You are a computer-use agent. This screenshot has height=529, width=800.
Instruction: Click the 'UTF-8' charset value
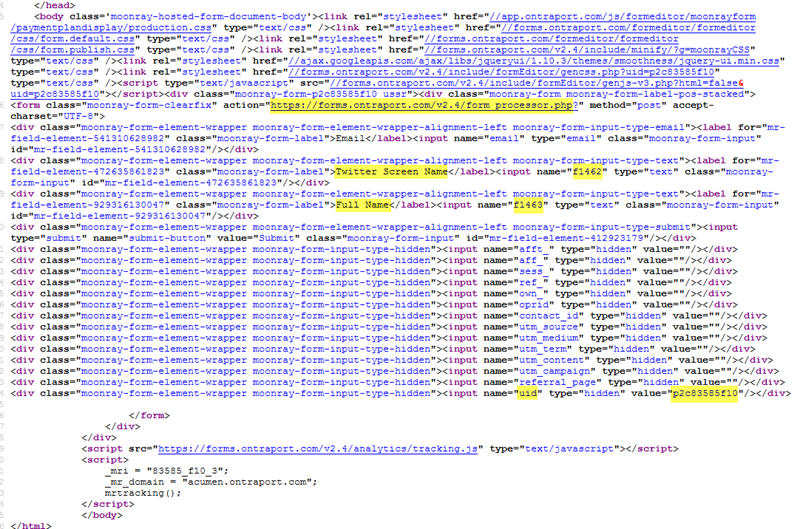(78, 117)
